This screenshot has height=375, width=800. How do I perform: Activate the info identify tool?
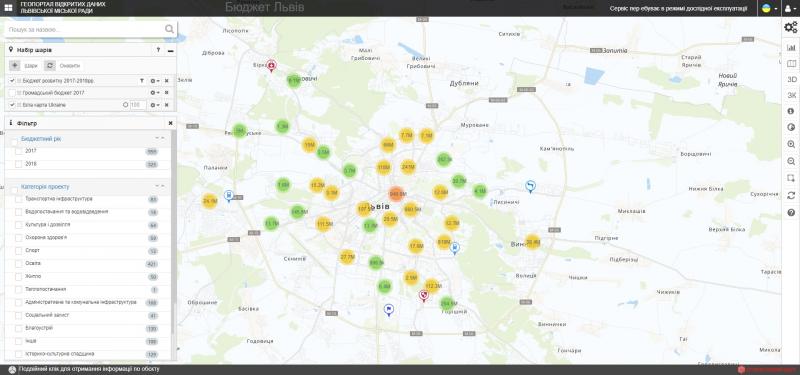[x=791, y=111]
